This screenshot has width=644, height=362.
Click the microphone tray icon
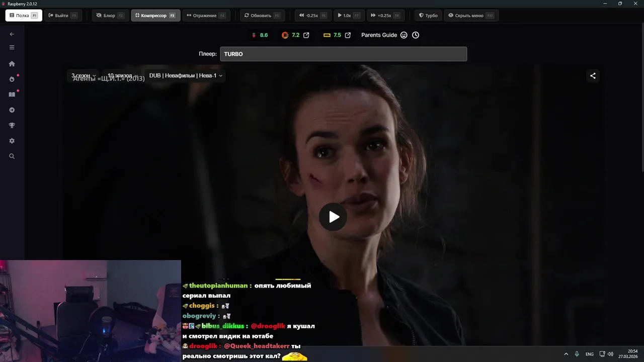577,354
